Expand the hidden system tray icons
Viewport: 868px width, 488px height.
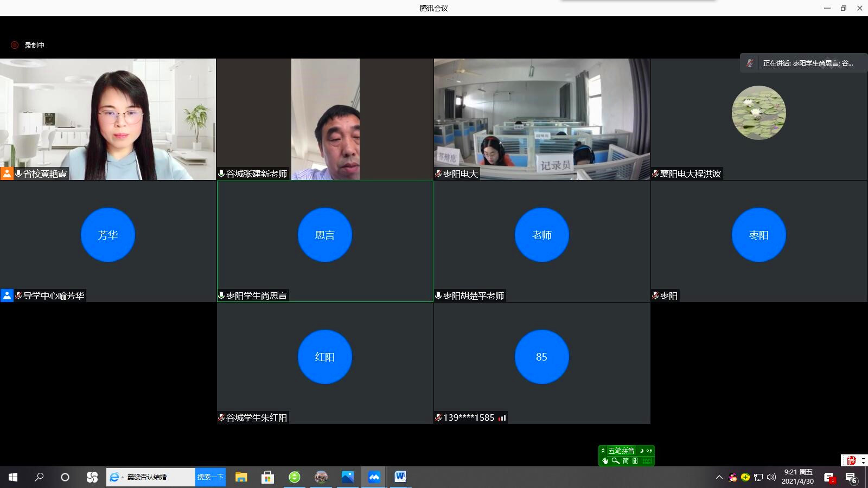719,477
